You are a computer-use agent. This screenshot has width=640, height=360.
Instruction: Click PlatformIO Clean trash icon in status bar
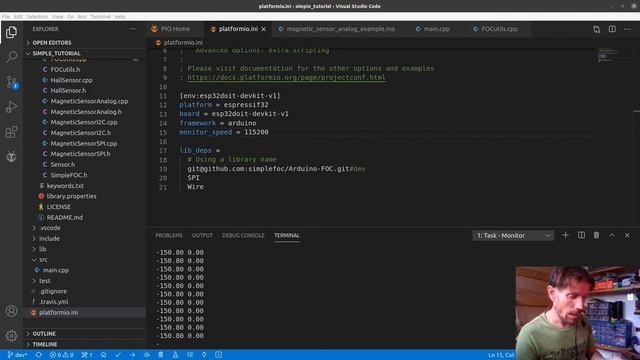pyautogui.click(x=161, y=355)
